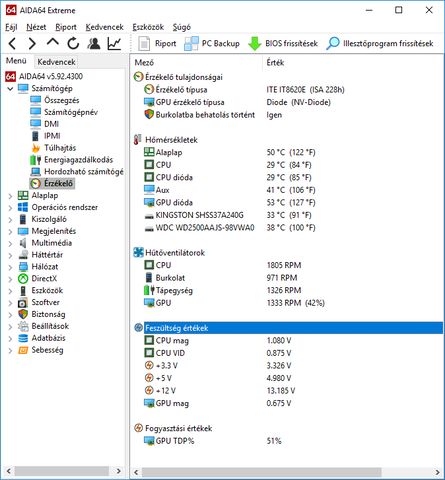The height and width of the screenshot is (480, 445).
Task: Click the DirectX Xbox icon in the tree
Action: [x=23, y=279]
